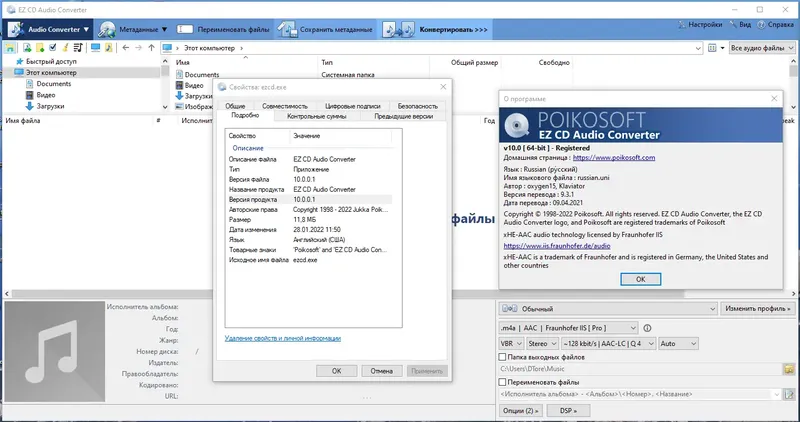Enable the Папка выходных файлов checkbox
800x422 pixels.
(x=503, y=357)
